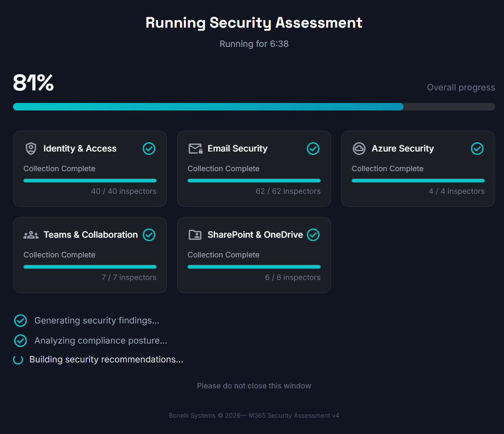Click the Azure Security cloud icon
The image size is (504, 434).
[x=359, y=149]
